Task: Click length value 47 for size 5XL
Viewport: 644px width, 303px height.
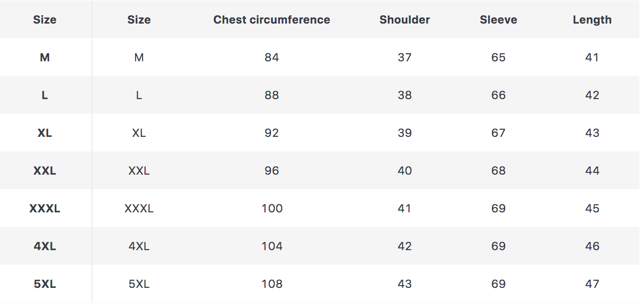Action: 592,284
